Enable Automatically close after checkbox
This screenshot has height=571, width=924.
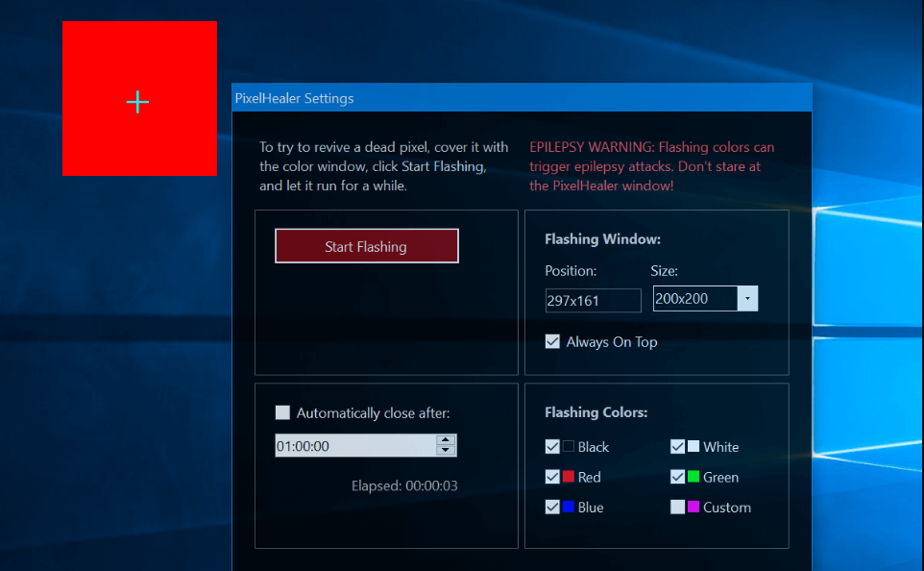(x=282, y=412)
